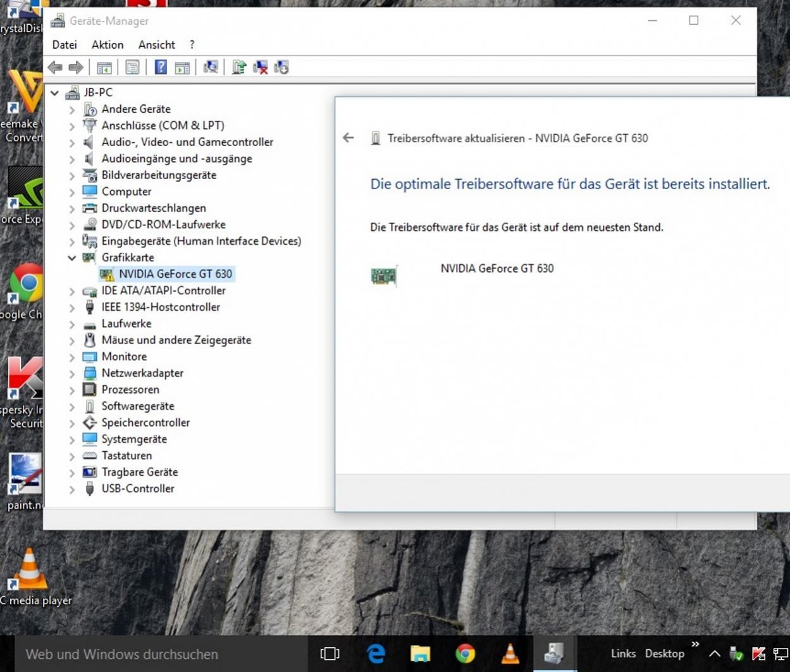Screen dimensions: 790x672
Task: Click the Forward arrow in Geräte-Manager toolbar
Action: (76, 67)
